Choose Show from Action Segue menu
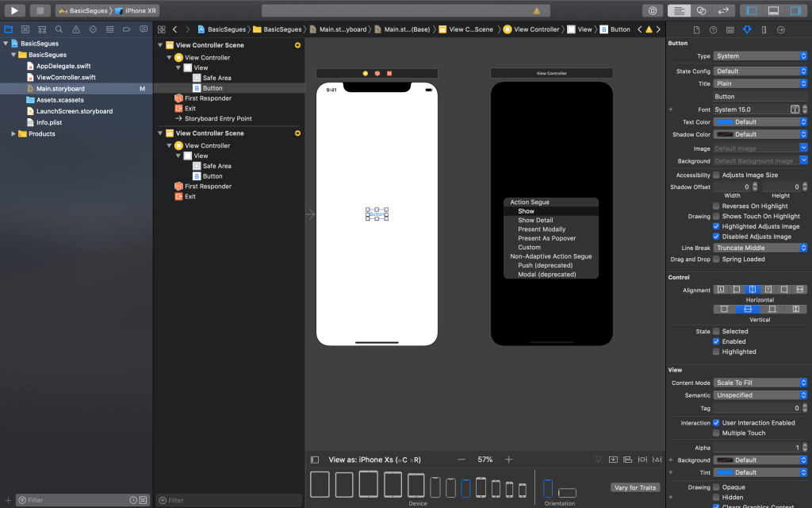 coord(551,211)
